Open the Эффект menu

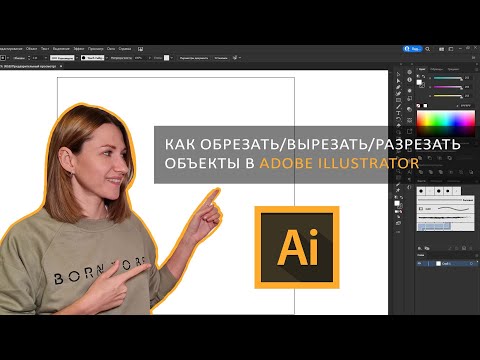(79, 49)
